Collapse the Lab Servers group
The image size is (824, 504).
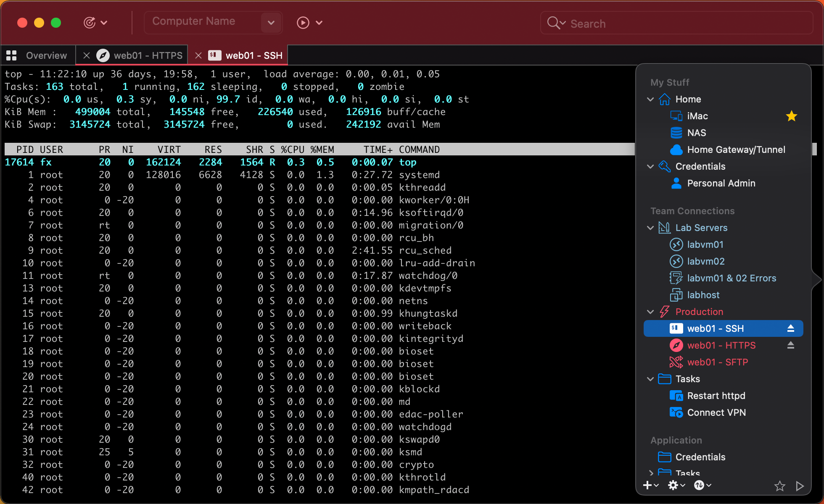coord(650,228)
